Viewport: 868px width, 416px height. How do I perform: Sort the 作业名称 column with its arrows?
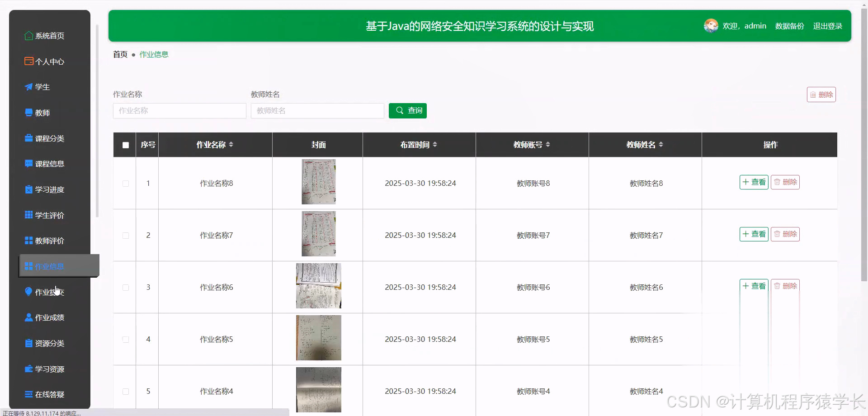(231, 144)
